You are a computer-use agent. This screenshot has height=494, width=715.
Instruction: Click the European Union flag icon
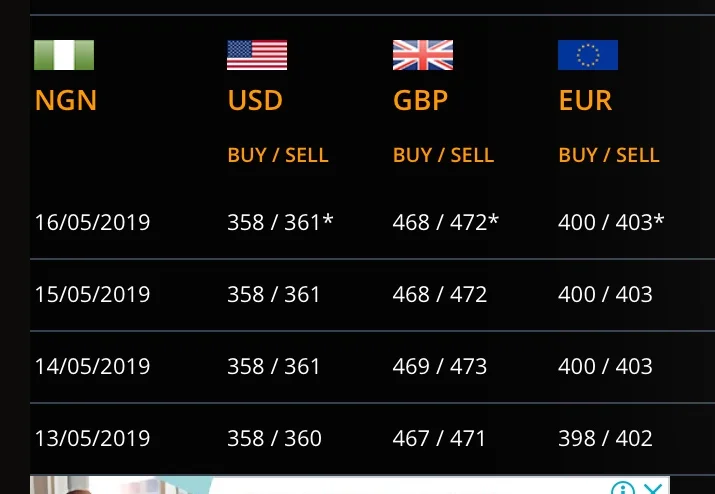588,55
